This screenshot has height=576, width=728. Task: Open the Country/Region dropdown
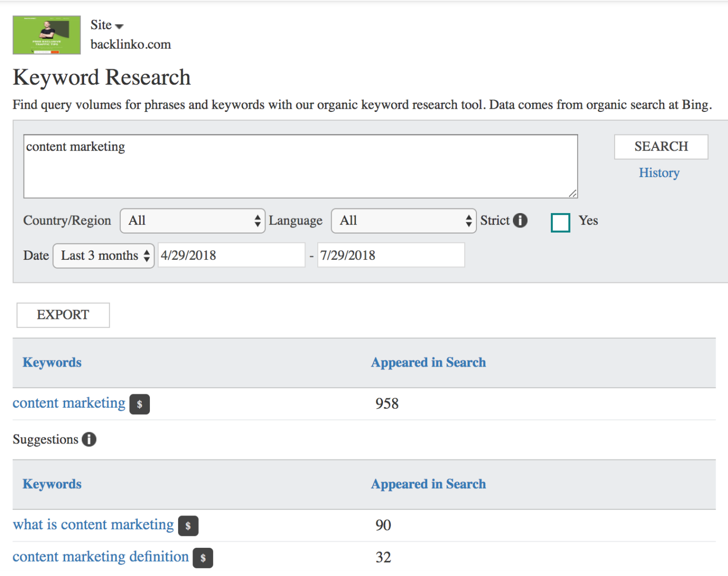(x=193, y=221)
